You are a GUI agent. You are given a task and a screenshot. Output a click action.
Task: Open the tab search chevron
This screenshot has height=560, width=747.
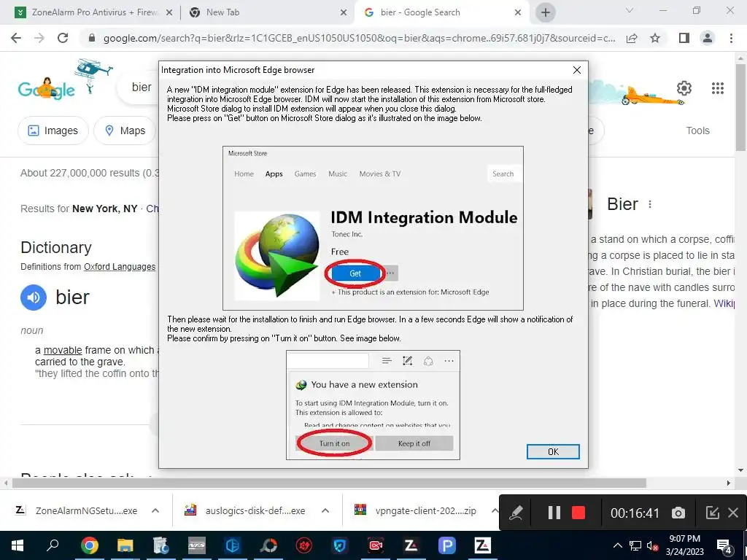(x=630, y=10)
